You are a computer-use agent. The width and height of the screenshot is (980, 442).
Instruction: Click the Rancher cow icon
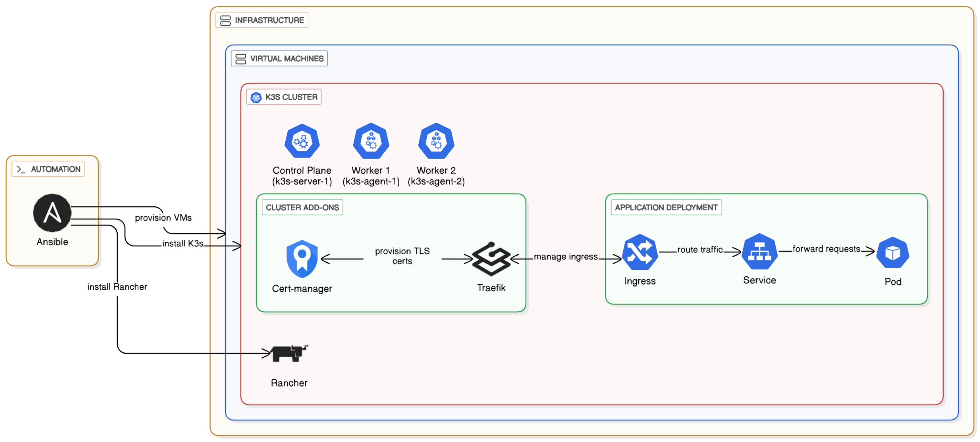[290, 353]
